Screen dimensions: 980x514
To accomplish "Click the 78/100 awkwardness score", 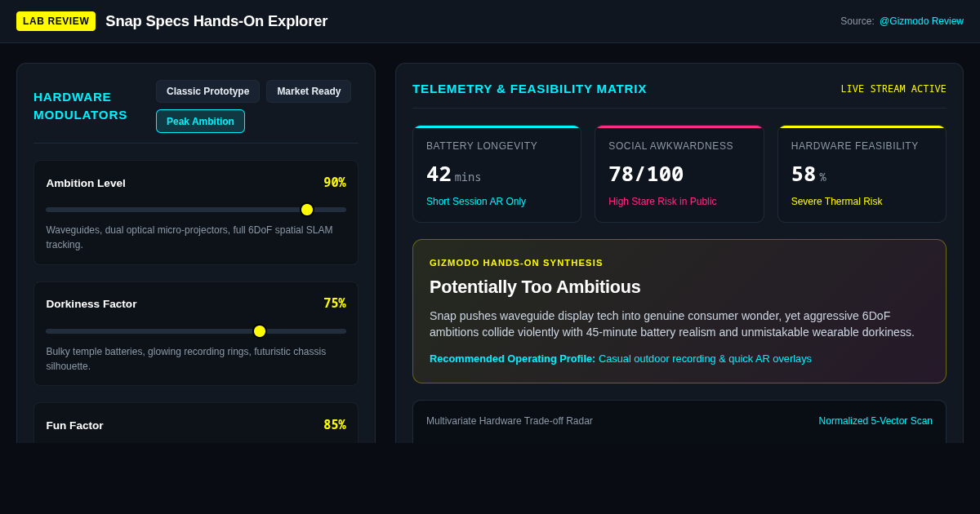I will [646, 174].
